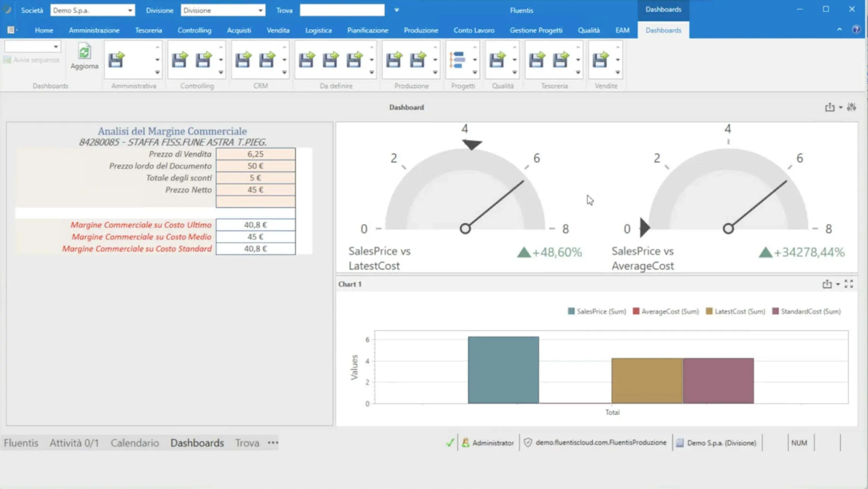
Task: Open the second CRM dashboard icon
Action: 267,60
